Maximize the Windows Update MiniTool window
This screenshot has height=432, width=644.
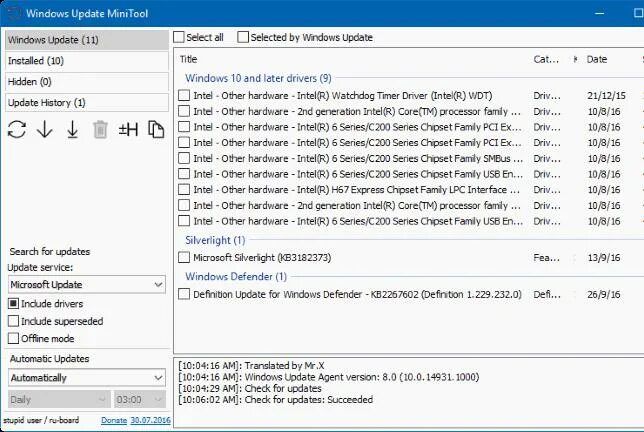(638, 13)
